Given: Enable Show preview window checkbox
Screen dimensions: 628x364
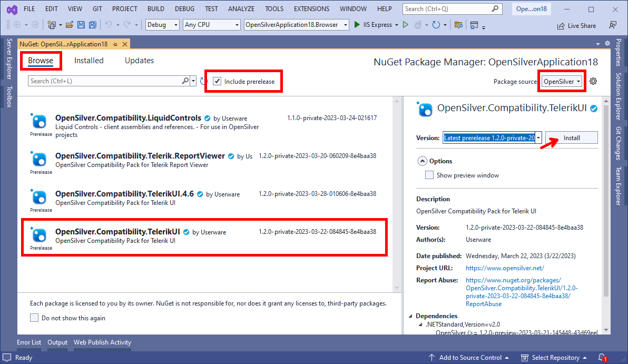Looking at the screenshot, I should pos(429,175).
